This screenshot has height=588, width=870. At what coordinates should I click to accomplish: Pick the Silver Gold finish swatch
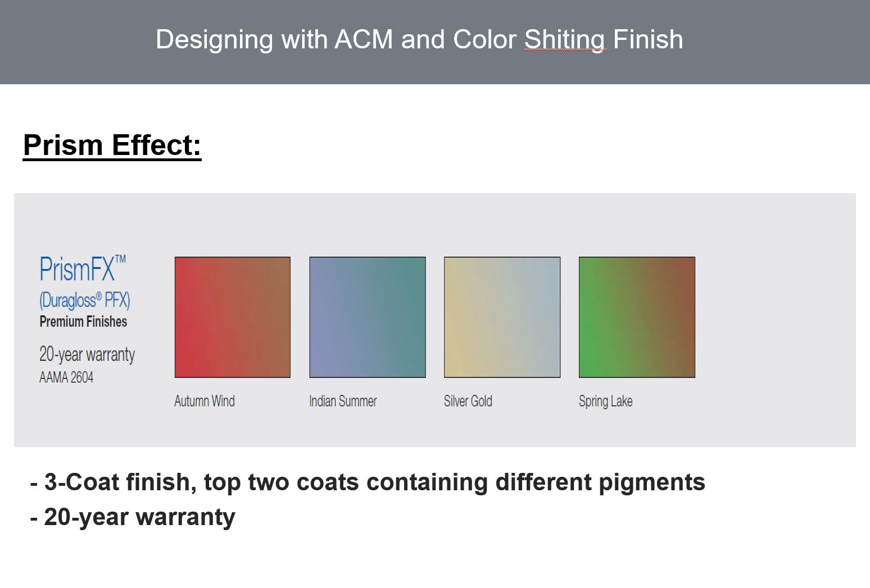502,317
